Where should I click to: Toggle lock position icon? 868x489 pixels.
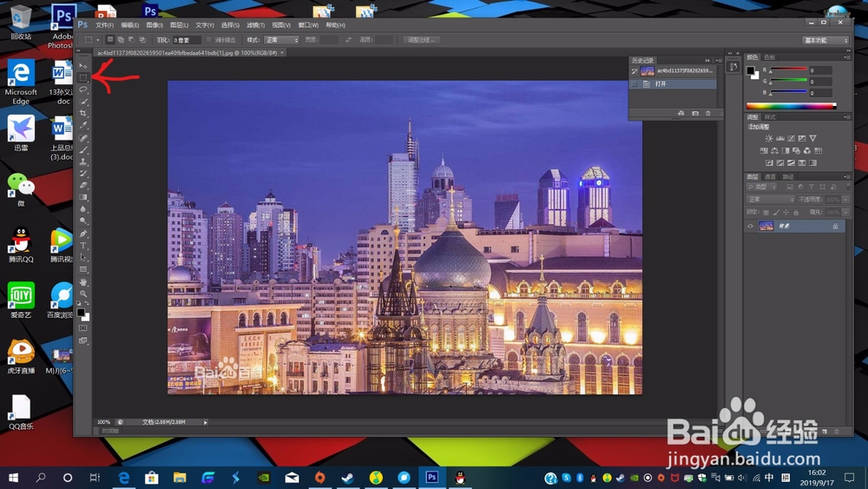tap(786, 212)
